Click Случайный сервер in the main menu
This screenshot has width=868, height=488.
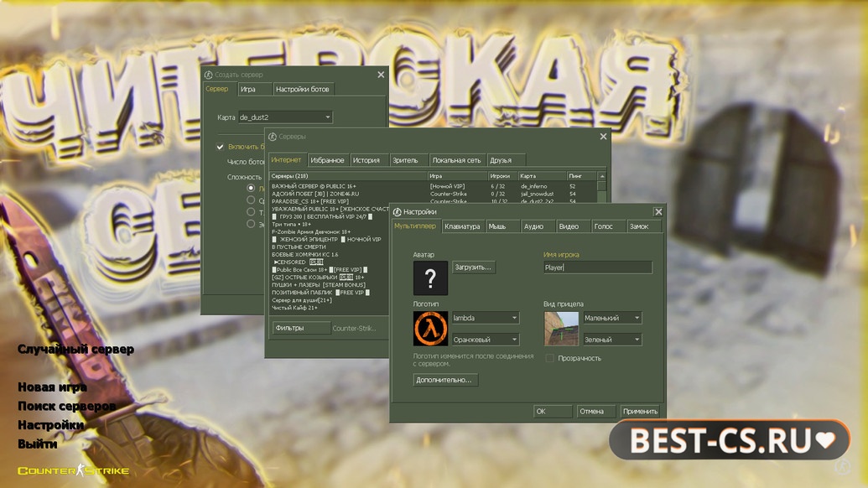[x=75, y=349]
